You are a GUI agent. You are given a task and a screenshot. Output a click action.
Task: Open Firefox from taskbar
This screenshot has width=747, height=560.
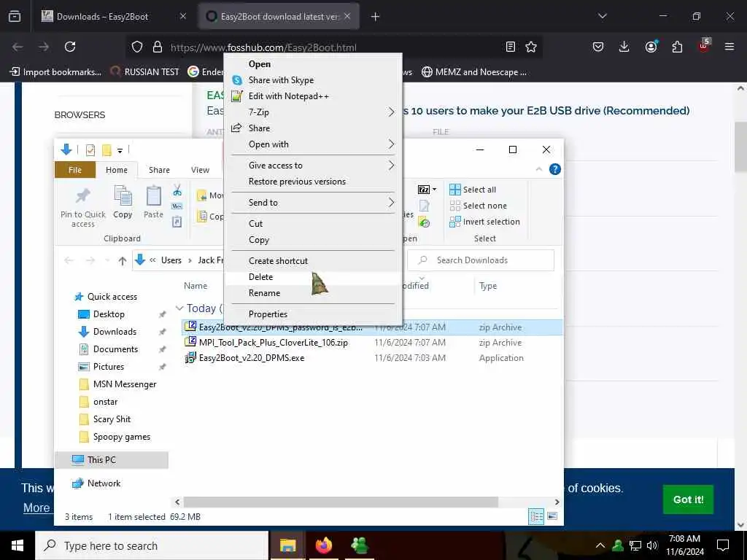323,545
